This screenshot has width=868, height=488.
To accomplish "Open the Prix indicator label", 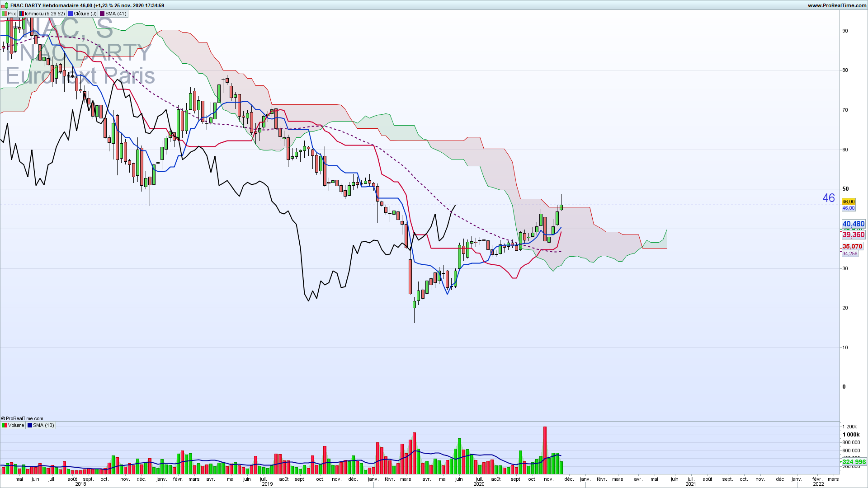I will pyautogui.click(x=12, y=14).
